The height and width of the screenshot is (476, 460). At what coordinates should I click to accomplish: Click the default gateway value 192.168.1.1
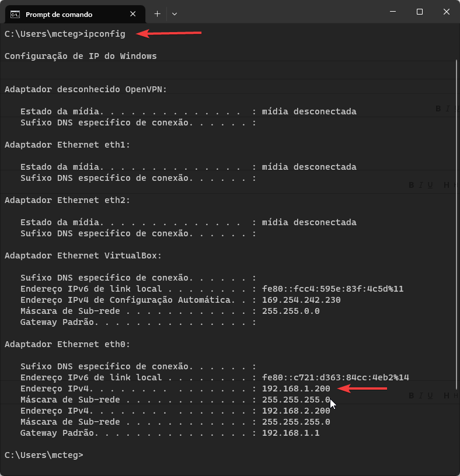click(x=291, y=433)
